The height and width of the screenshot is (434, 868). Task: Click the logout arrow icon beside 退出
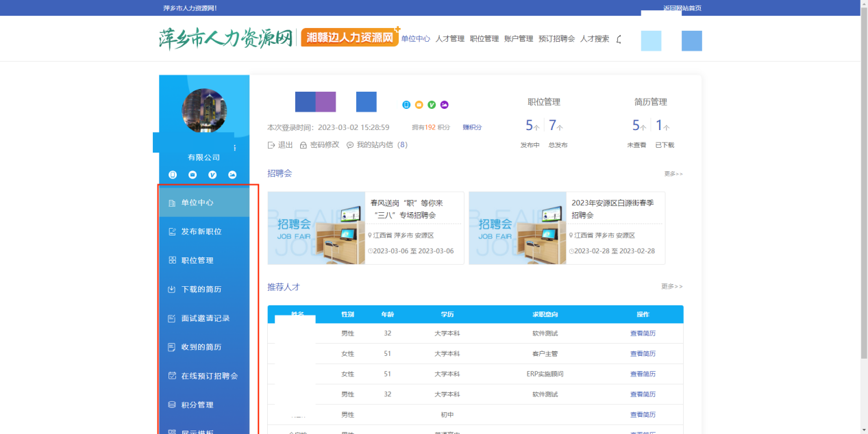271,145
